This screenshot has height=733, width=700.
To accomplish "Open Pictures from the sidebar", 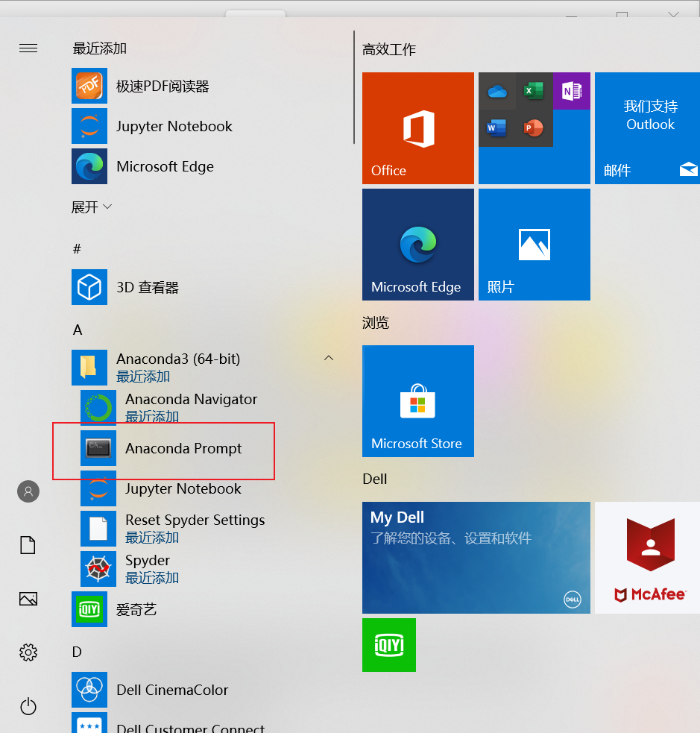I will point(28,599).
